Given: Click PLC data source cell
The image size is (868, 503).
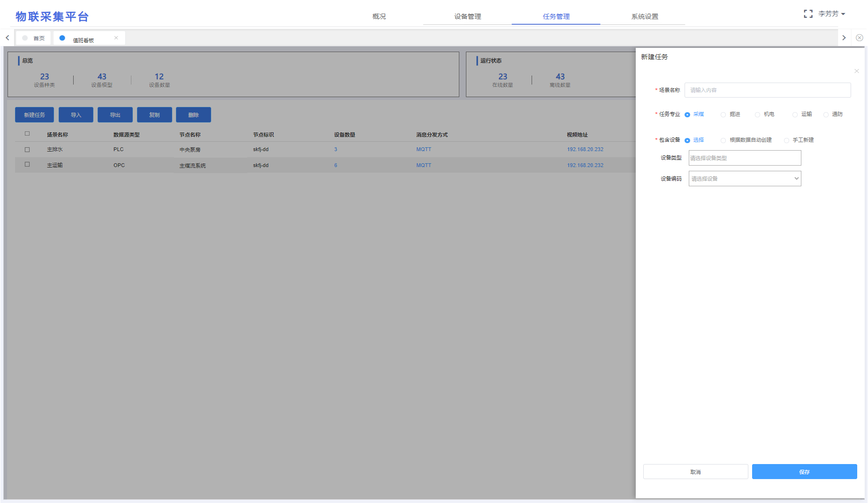Looking at the screenshot, I should coord(119,150).
